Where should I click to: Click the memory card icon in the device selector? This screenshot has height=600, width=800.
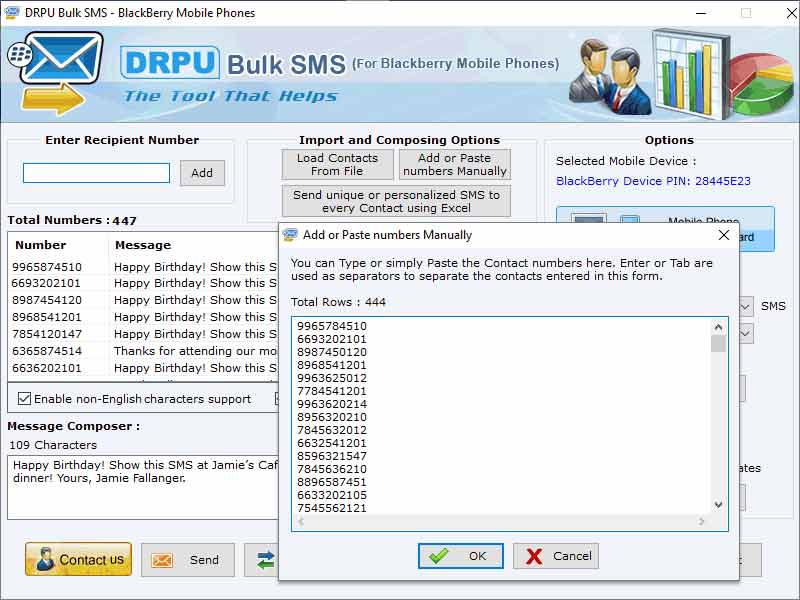(x=630, y=219)
